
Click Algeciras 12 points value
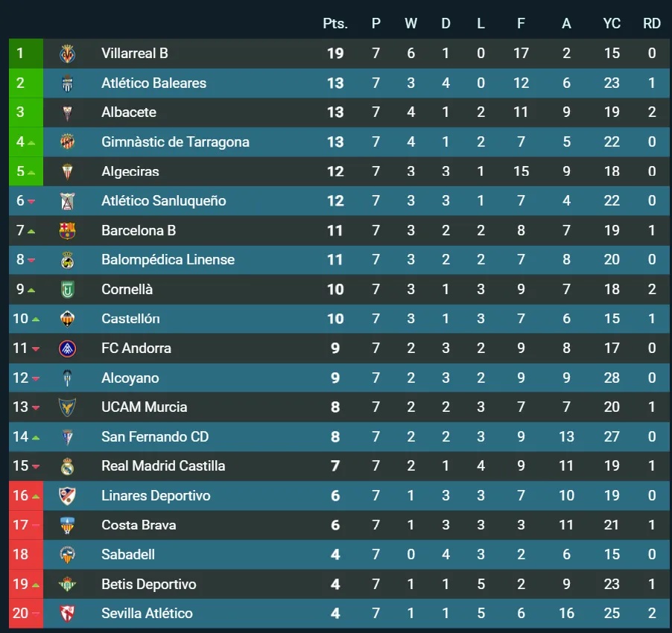click(x=335, y=172)
